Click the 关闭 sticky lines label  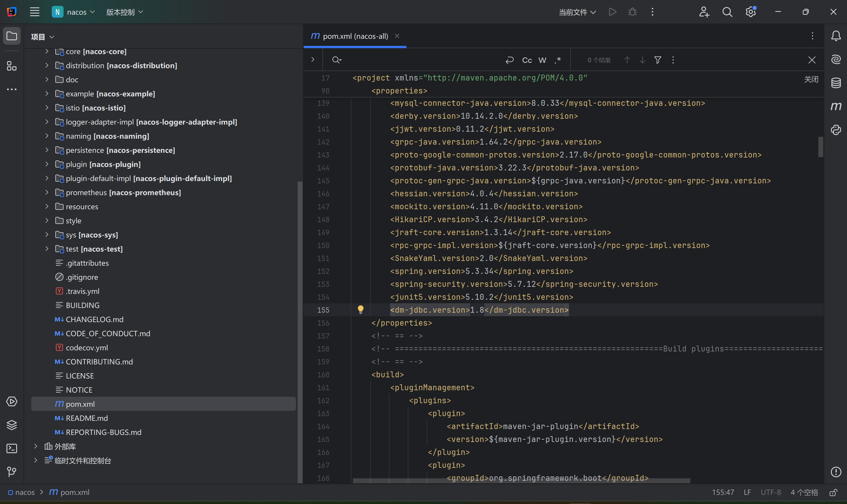[811, 79]
